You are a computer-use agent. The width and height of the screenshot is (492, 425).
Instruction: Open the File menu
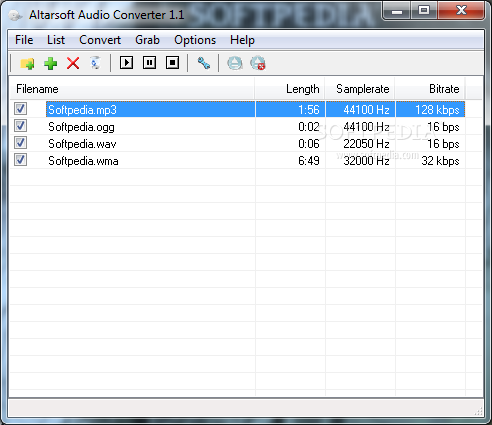click(24, 40)
